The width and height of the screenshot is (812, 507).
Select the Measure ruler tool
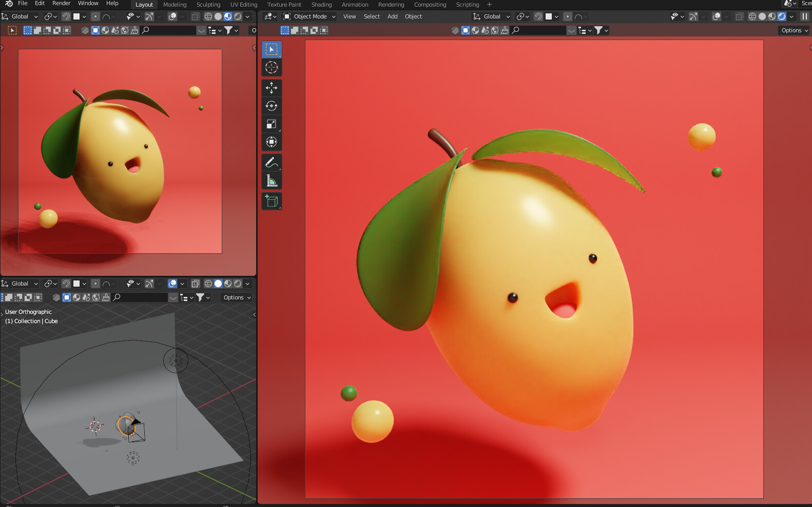tap(271, 181)
